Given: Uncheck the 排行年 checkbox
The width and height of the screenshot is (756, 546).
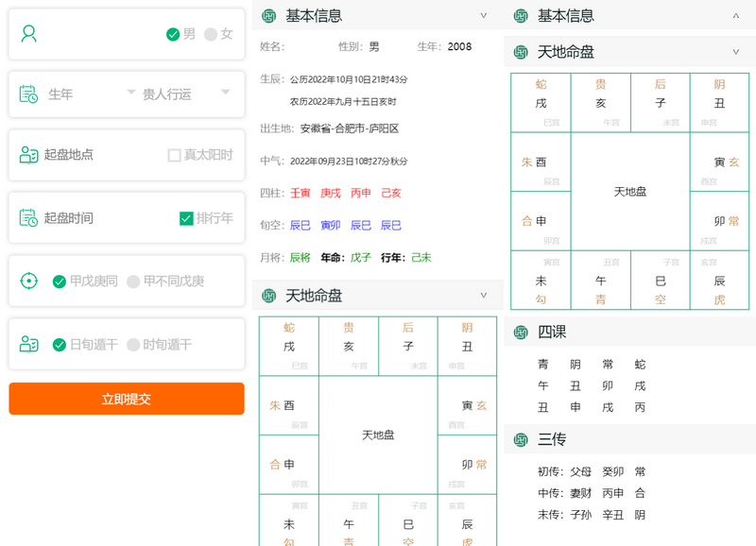Looking at the screenshot, I should point(184,217).
